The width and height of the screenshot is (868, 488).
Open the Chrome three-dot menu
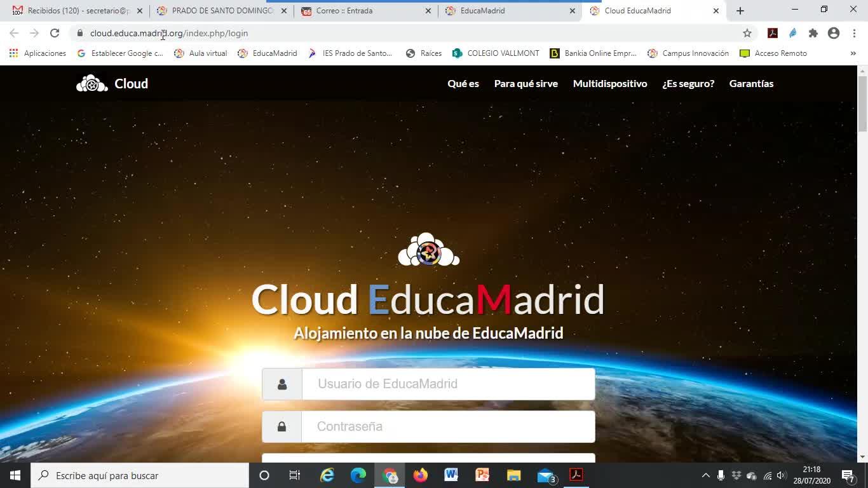(854, 33)
